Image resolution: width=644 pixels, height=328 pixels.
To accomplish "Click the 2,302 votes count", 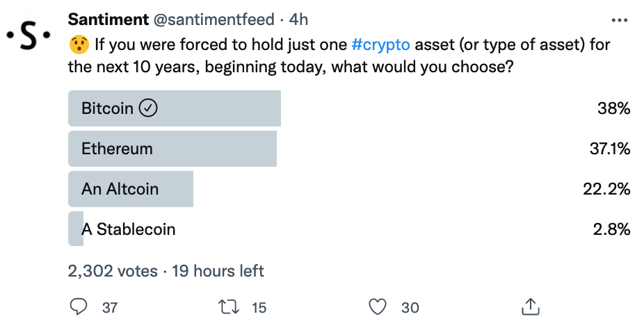I will pyautogui.click(x=113, y=270).
